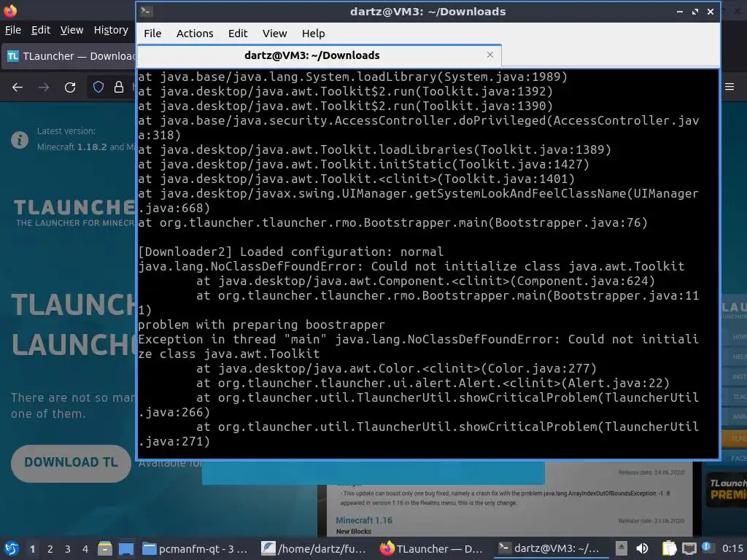The height and width of the screenshot is (560, 747).
Task: Open Firefox tracking protection shield
Action: coord(98,87)
